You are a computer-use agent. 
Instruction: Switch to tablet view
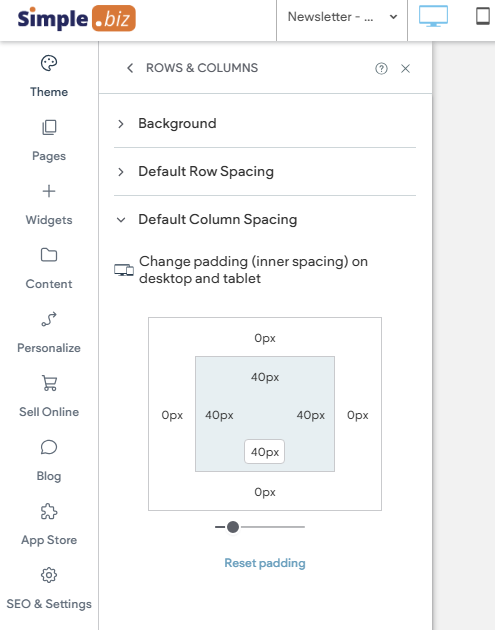tap(483, 16)
